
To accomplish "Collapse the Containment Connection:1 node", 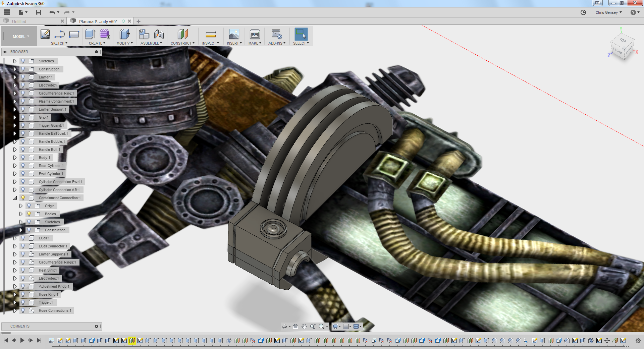I will 15,198.
